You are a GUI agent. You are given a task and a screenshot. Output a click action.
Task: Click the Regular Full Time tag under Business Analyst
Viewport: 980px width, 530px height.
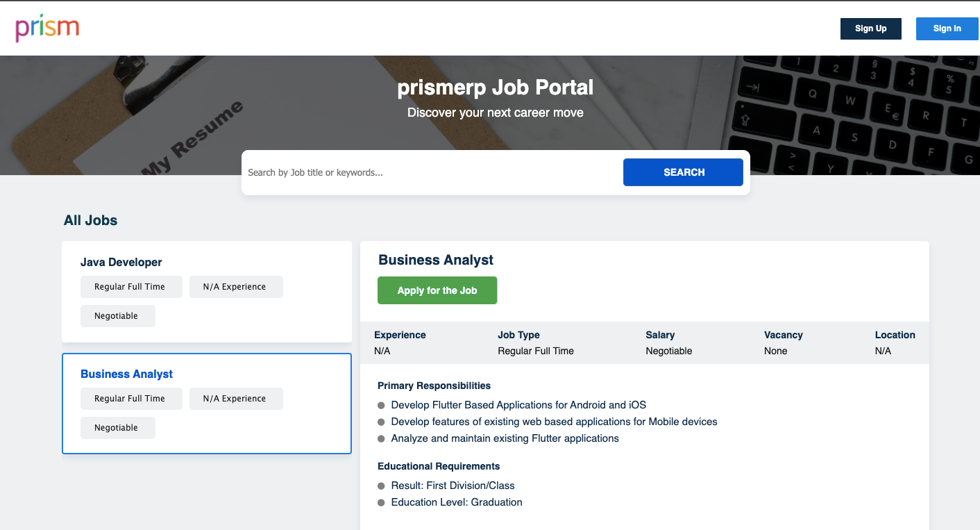[x=131, y=398]
